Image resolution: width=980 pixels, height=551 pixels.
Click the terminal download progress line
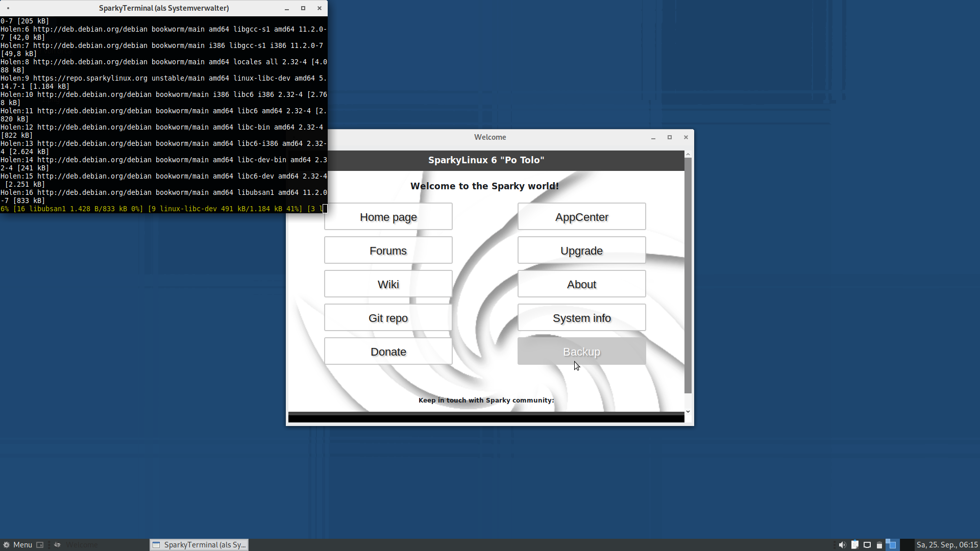click(163, 209)
